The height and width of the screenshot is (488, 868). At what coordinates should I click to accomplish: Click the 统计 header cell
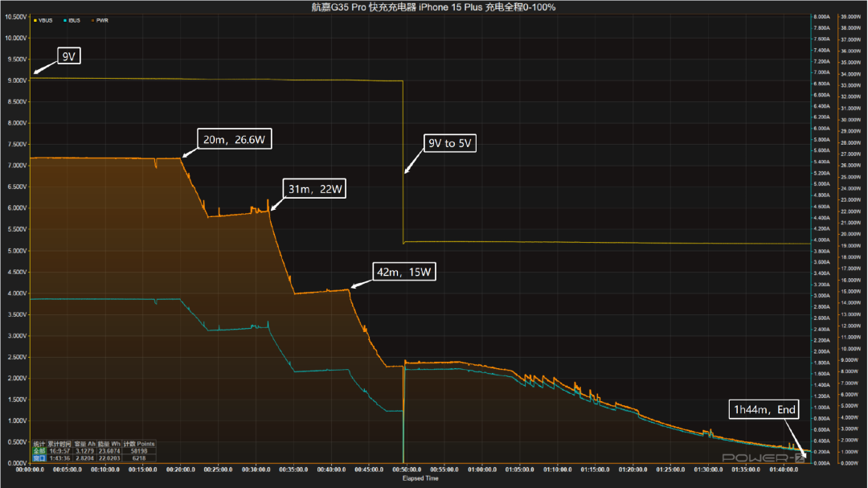tap(39, 444)
